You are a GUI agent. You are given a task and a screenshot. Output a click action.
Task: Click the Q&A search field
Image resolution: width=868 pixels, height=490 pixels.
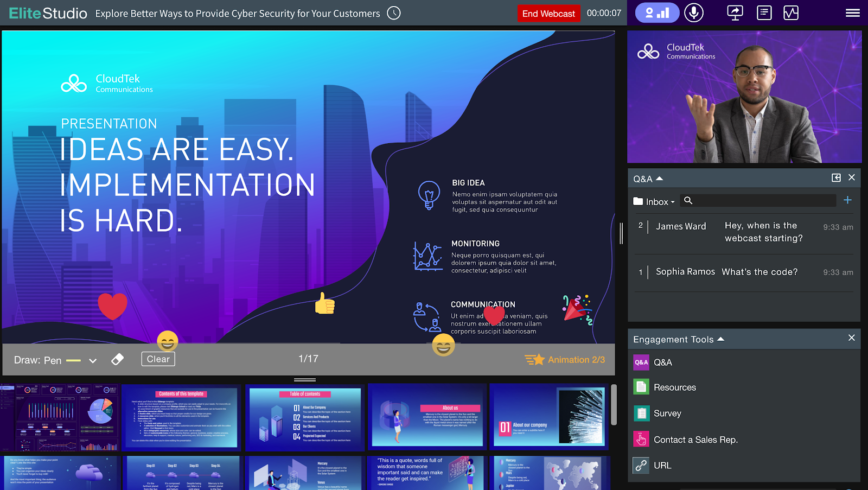(x=758, y=201)
